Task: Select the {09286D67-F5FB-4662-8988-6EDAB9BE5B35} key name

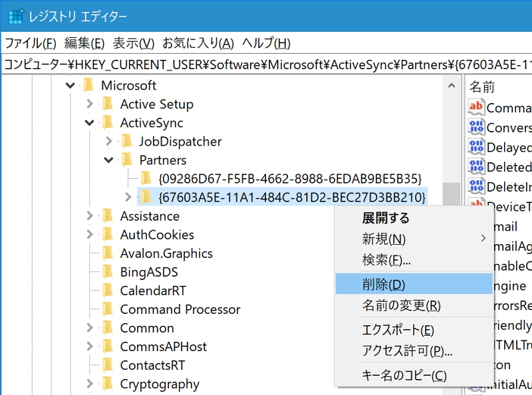Action: tap(290, 178)
